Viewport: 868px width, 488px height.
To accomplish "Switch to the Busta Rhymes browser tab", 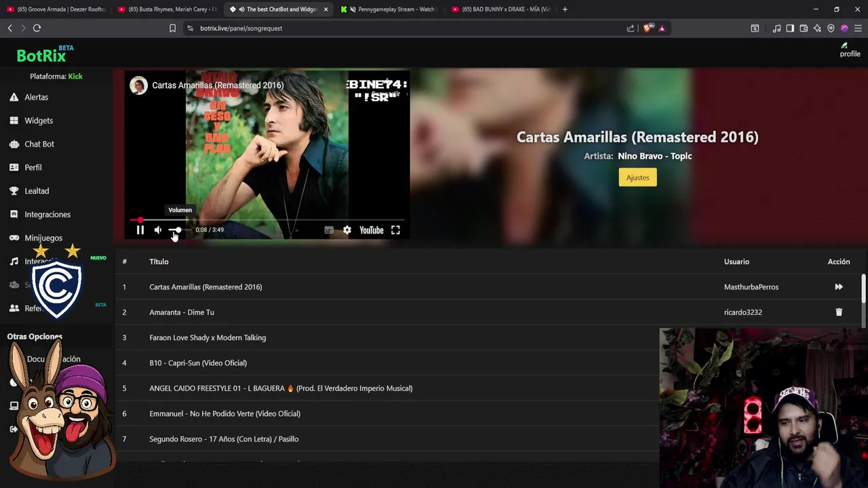I will tap(167, 9).
